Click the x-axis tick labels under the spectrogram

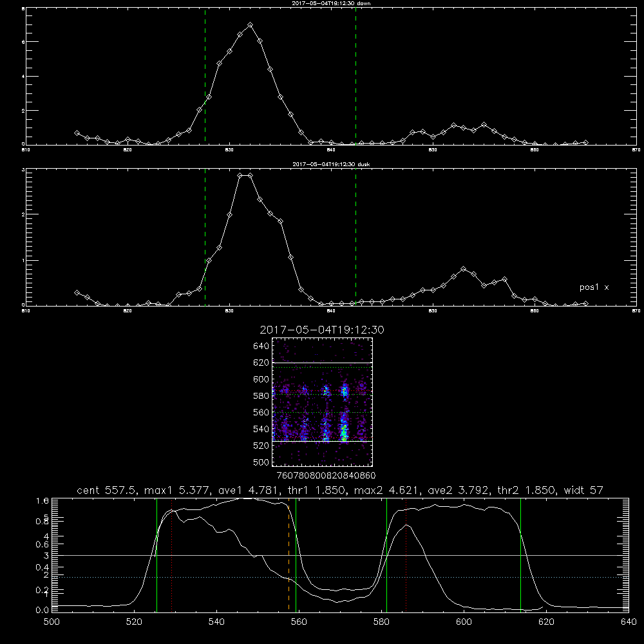click(326, 475)
